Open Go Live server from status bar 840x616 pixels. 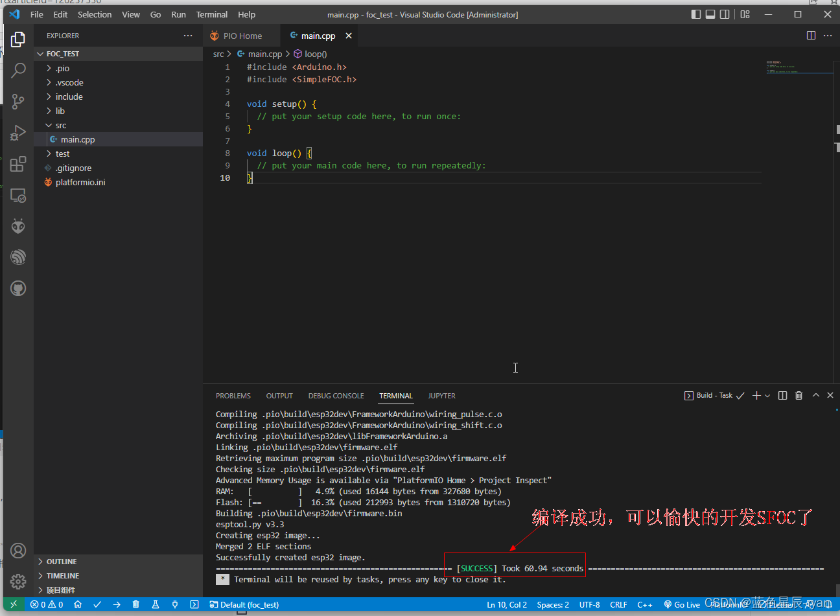point(681,604)
